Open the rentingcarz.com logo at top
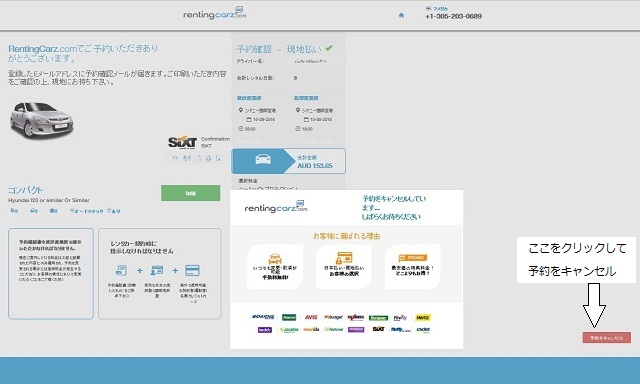This screenshot has height=384, width=640. click(215, 13)
